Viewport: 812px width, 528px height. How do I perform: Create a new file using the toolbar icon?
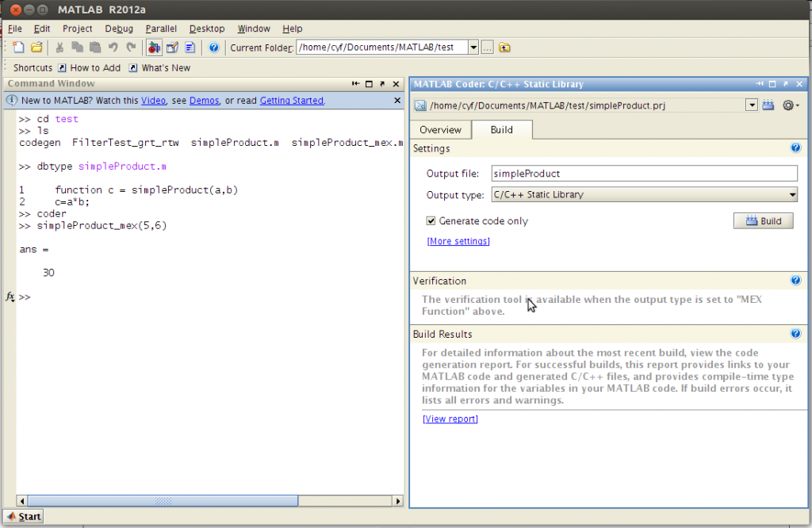click(x=18, y=47)
